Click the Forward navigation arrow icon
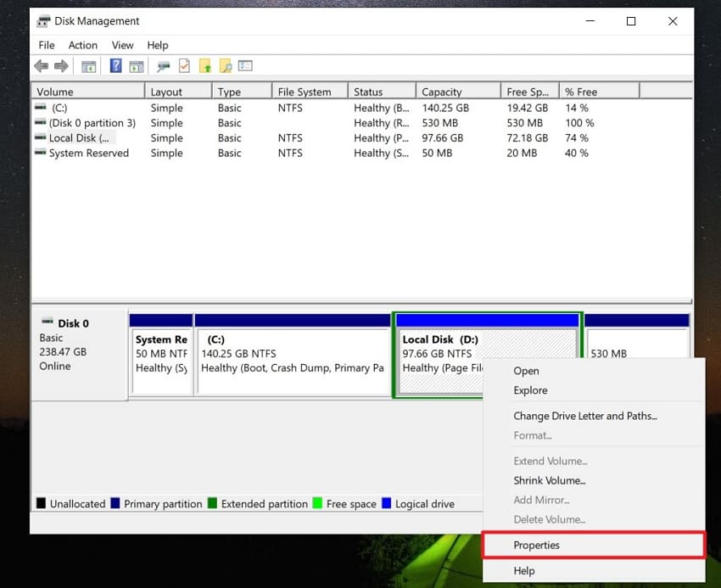 pos(62,66)
